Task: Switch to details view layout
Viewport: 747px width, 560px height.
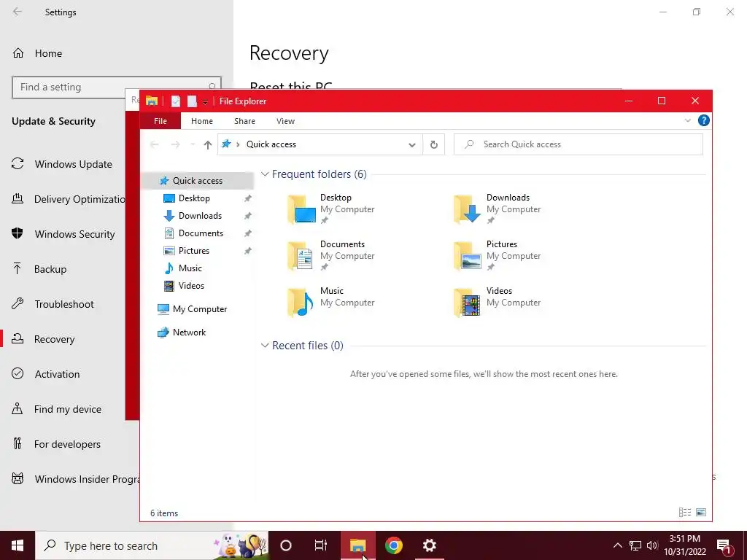Action: point(685,513)
